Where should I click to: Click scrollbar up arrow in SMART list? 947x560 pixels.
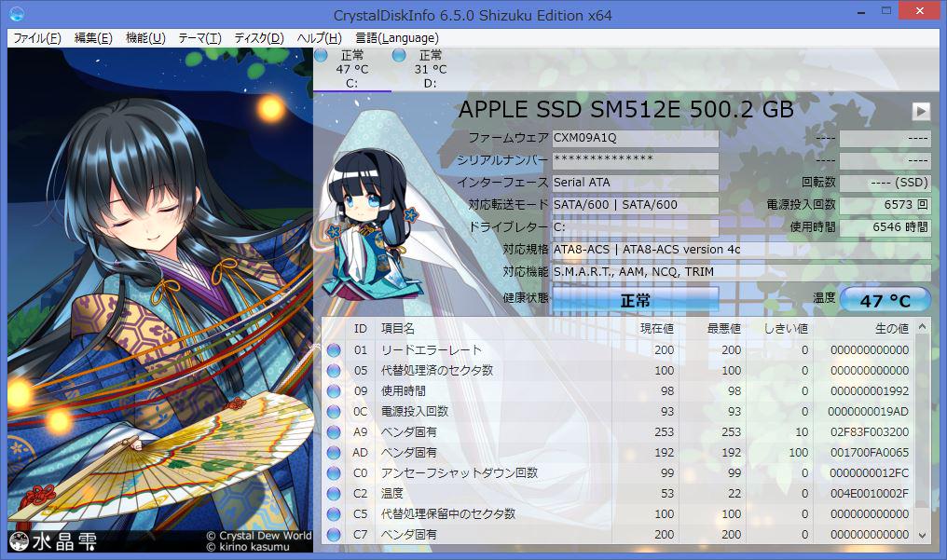[x=923, y=327]
